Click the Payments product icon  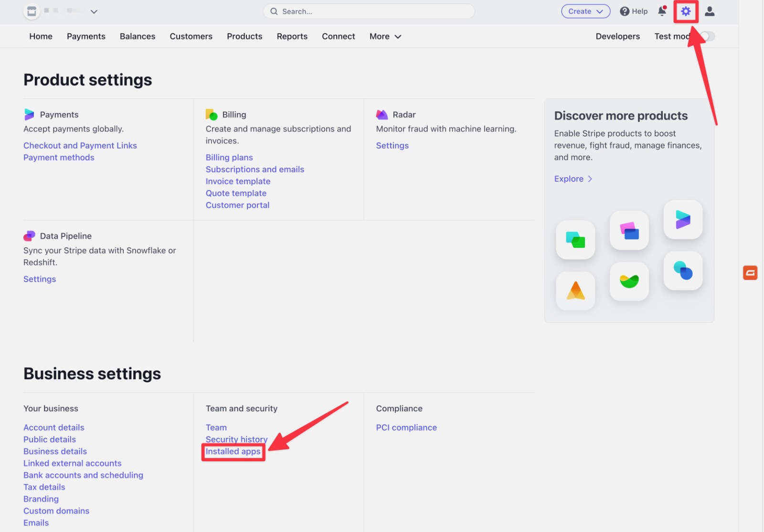pos(29,115)
